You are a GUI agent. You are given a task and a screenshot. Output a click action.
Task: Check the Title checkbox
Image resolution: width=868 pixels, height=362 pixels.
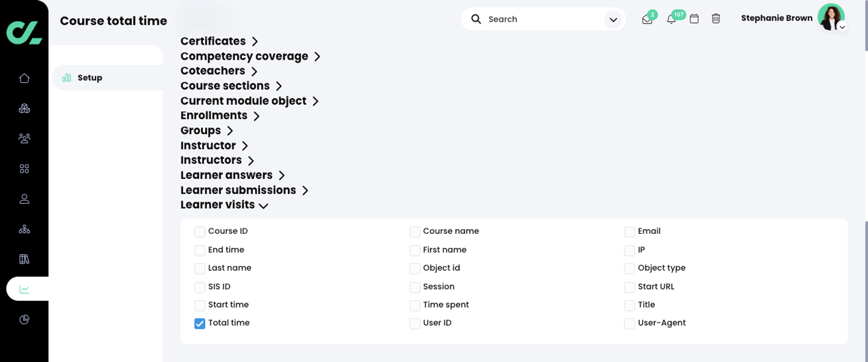tap(629, 305)
